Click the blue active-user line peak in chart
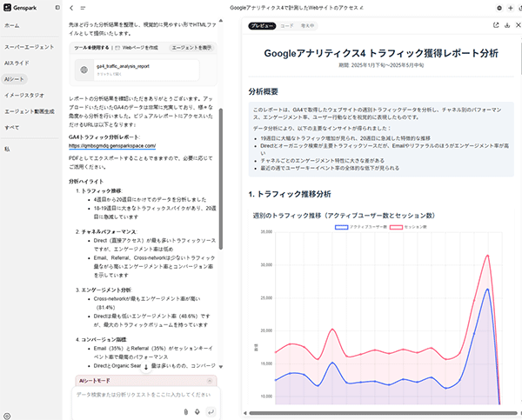Screen dimensions: 522x420 488,290
